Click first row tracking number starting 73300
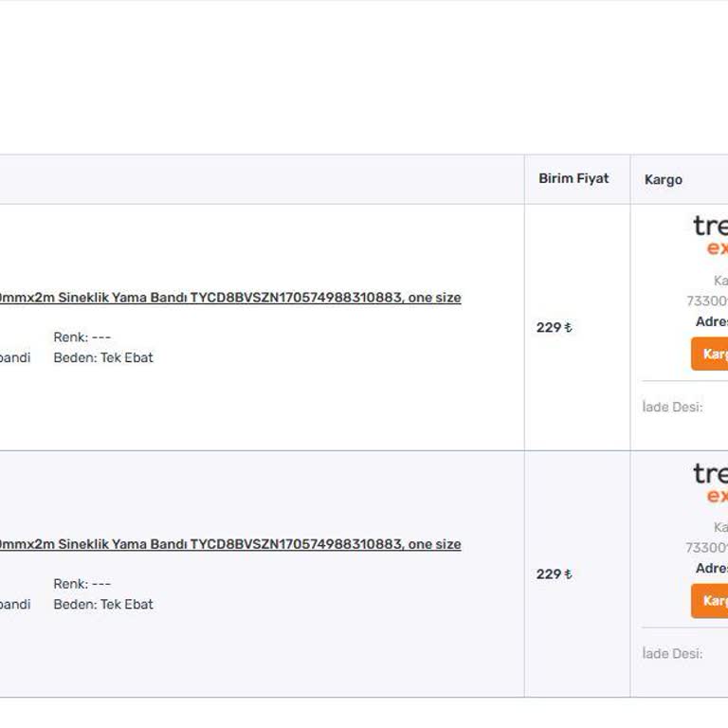Viewport: 728px width, 728px height. (x=707, y=301)
